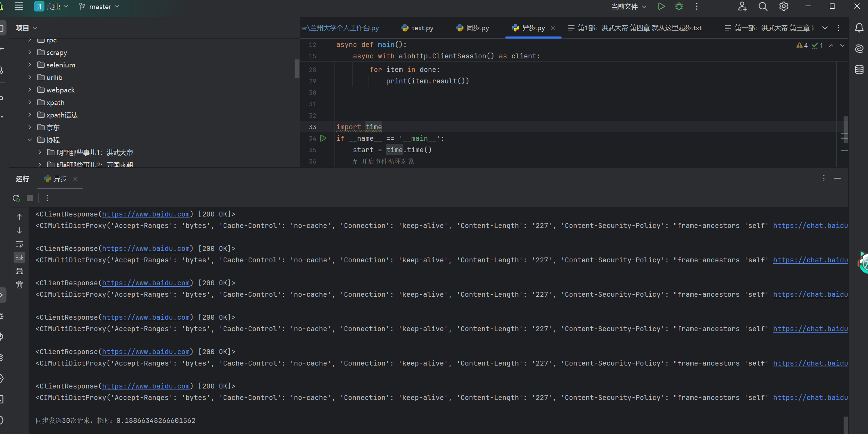The width and height of the screenshot is (868, 434).
Task: Click 同步发送30次请求 elapsed time output
Action: point(115,420)
